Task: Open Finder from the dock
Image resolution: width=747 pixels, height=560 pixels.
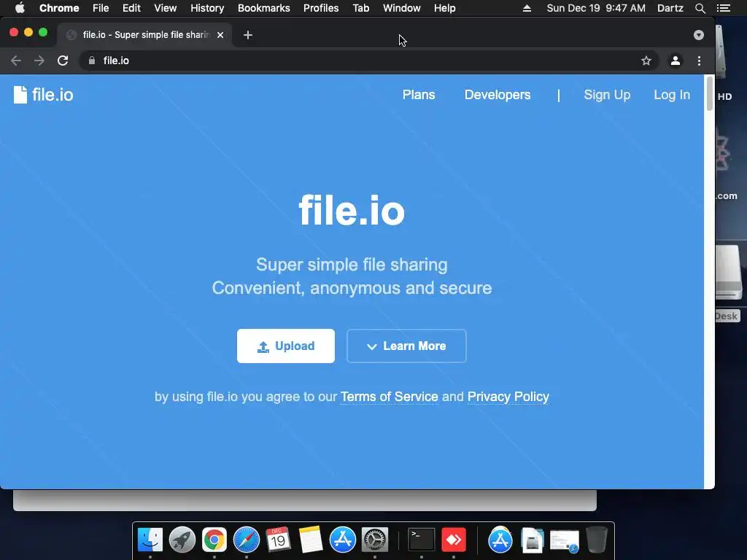Action: coord(150,540)
